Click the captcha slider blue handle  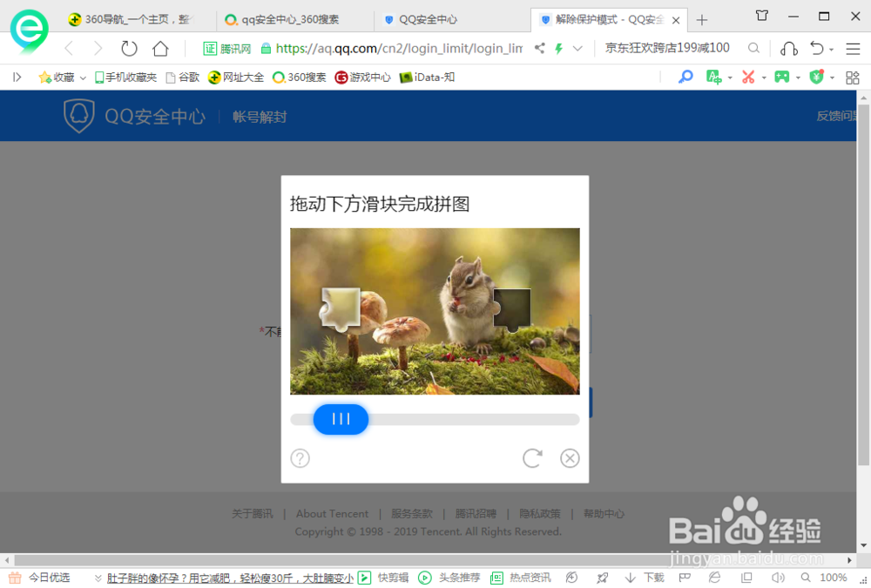coord(341,419)
